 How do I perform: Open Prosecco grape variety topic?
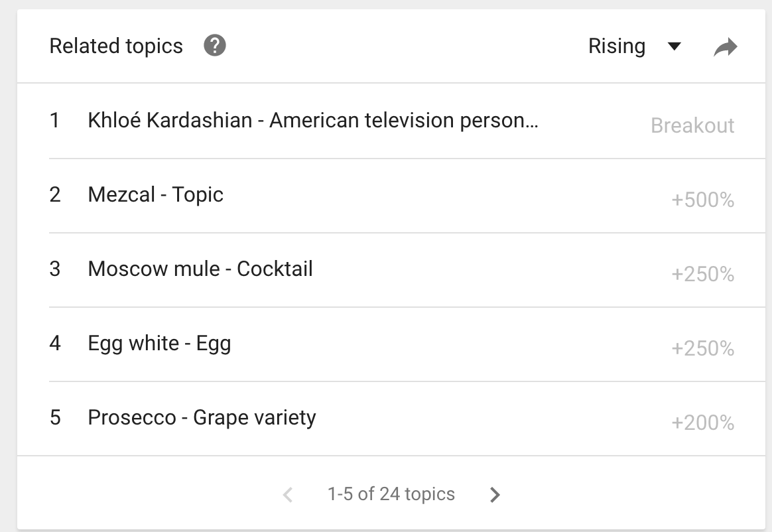tap(202, 418)
